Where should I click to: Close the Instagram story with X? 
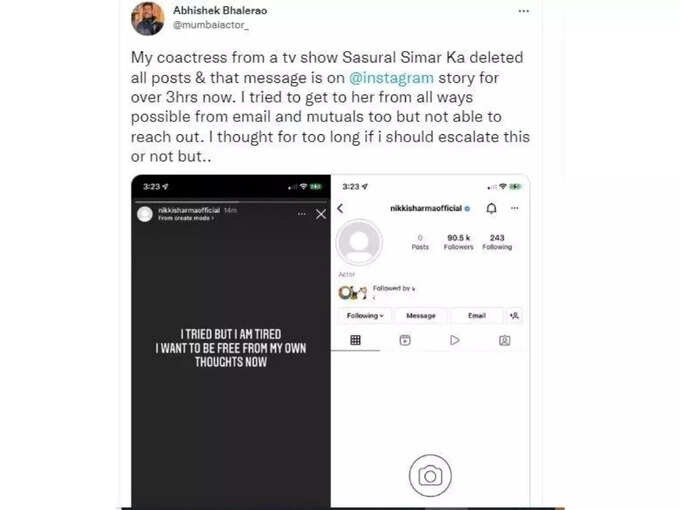click(321, 214)
